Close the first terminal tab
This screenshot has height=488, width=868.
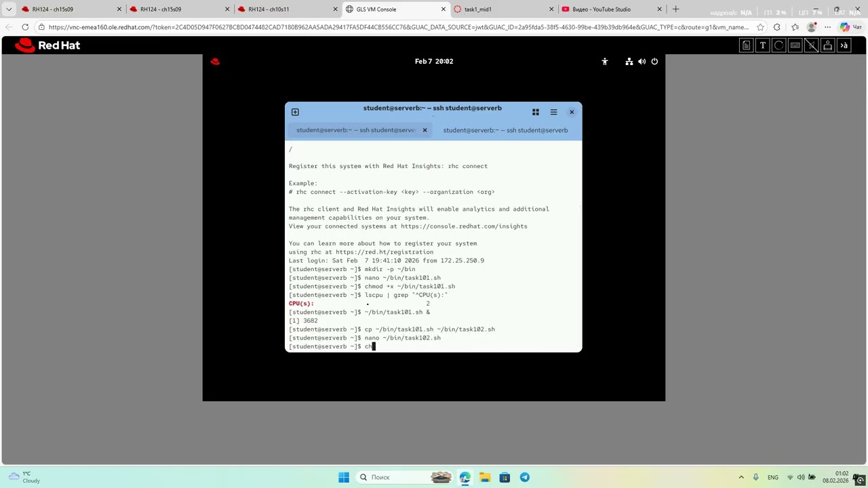click(425, 130)
